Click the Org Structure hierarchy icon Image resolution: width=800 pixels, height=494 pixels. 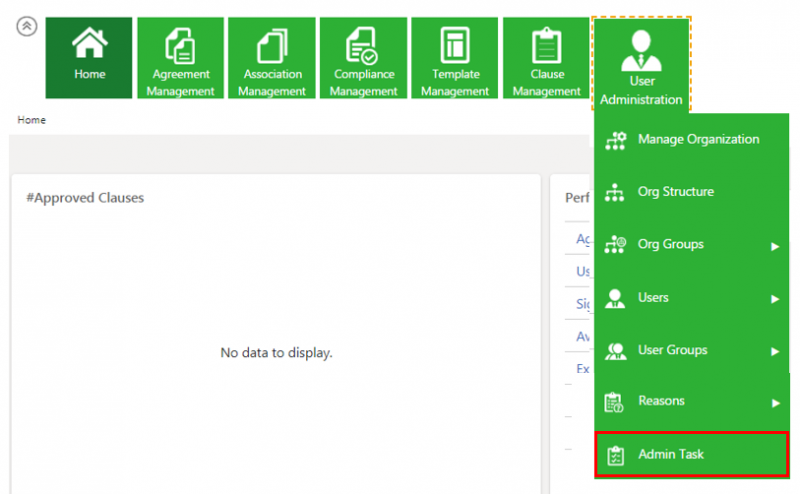615,193
